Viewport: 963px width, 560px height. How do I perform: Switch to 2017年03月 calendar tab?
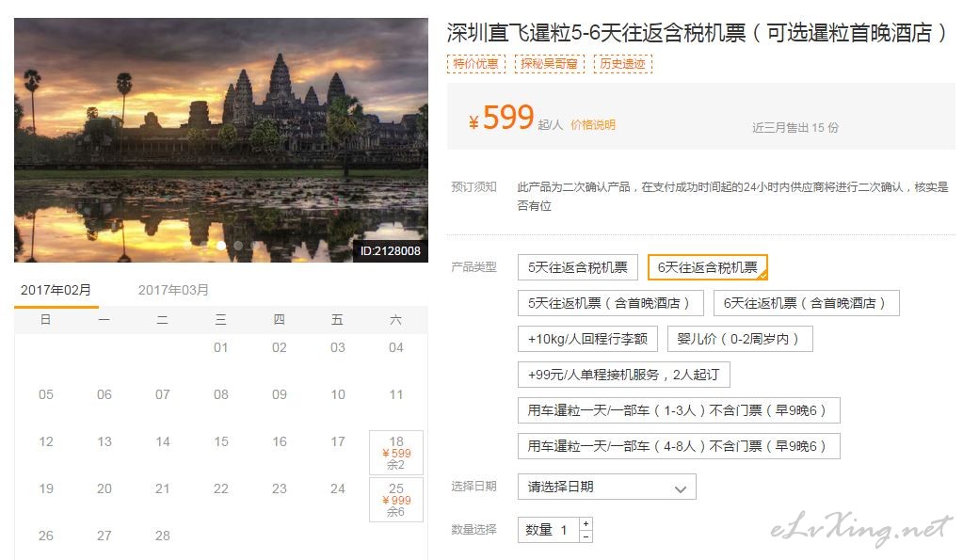point(173,290)
